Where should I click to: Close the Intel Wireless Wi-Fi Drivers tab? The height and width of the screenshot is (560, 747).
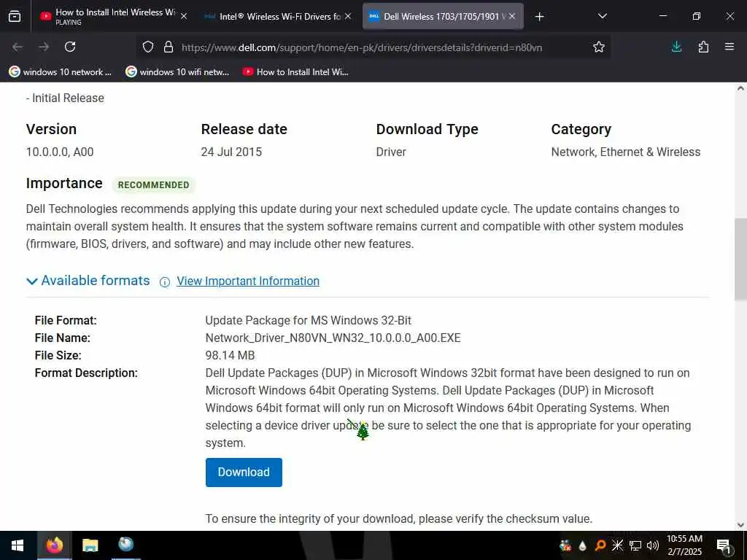[348, 16]
